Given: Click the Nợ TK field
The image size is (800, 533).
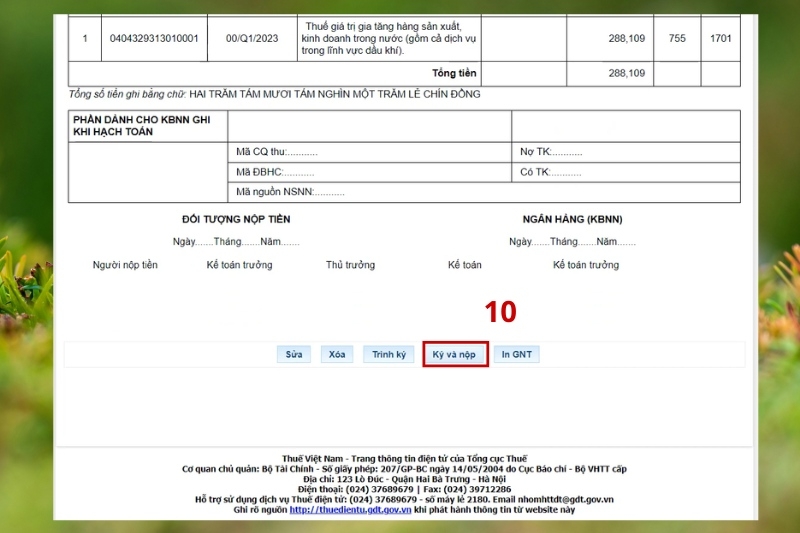Looking at the screenshot, I should [x=626, y=152].
